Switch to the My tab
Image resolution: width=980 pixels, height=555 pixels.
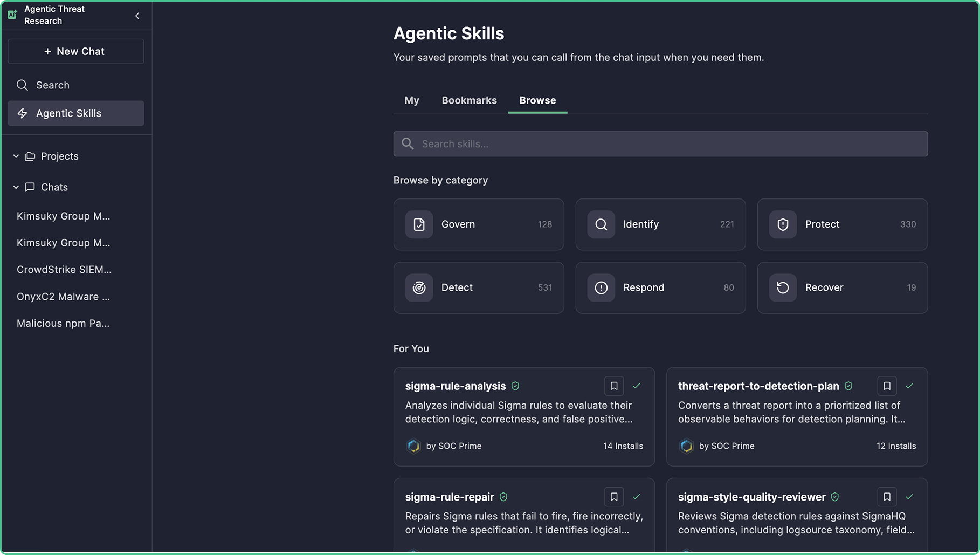coord(412,100)
